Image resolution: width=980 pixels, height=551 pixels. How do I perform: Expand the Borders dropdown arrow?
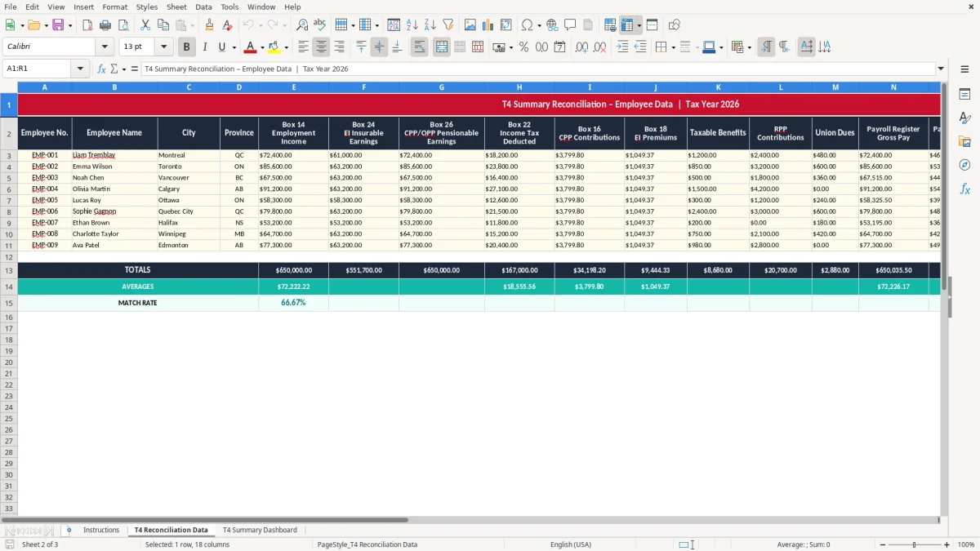[673, 47]
